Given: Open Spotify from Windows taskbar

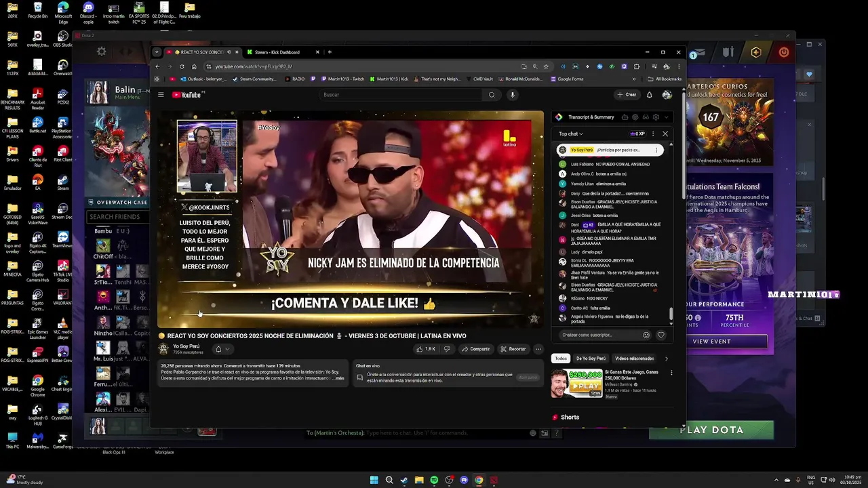Looking at the screenshot, I should click(x=434, y=480).
